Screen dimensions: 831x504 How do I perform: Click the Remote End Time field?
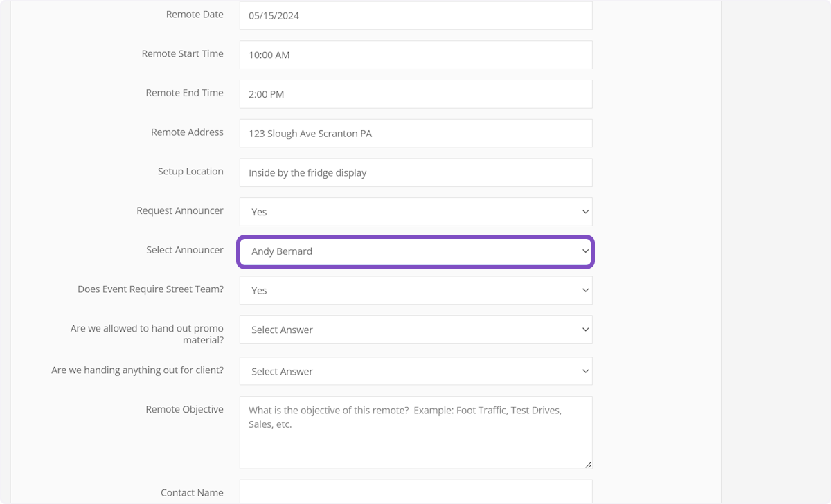[415, 93]
